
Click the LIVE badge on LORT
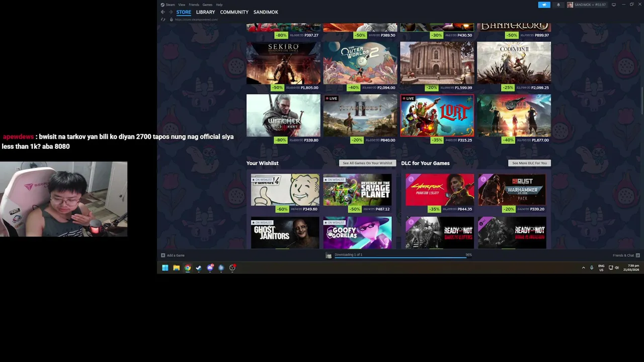(x=408, y=99)
